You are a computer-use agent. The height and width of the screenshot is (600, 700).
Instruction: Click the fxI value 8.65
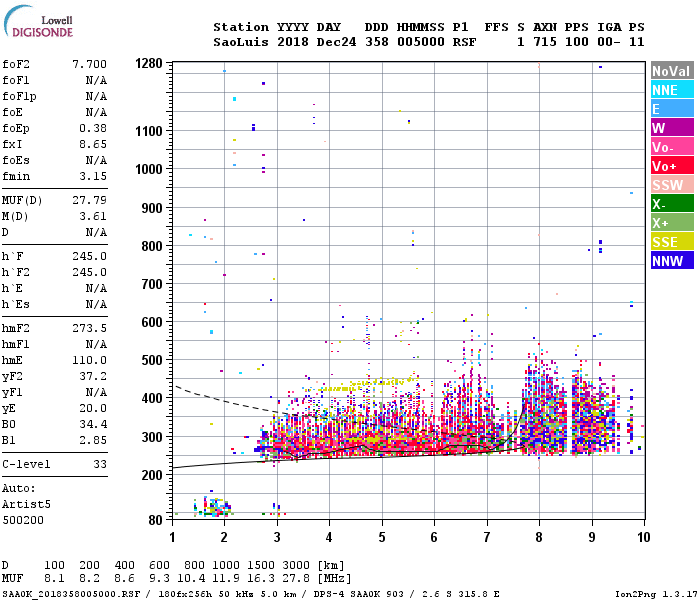tap(93, 144)
